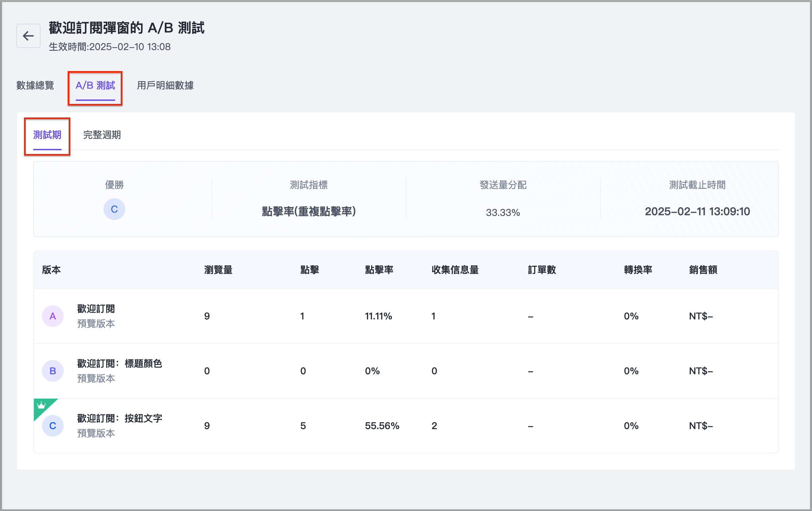Open 用戶明細數據 tab
The image size is (812, 511).
[x=165, y=85]
